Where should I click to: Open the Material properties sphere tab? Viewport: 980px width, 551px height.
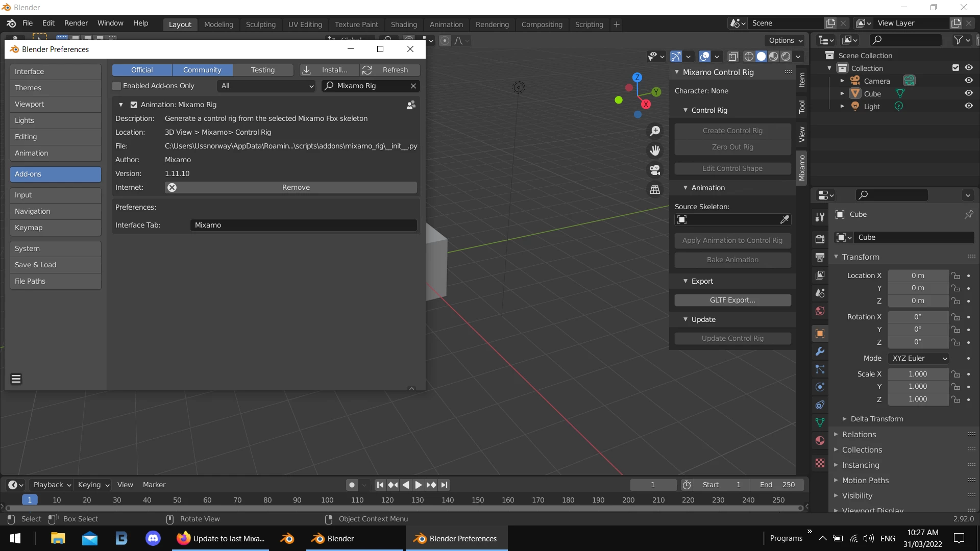click(820, 441)
